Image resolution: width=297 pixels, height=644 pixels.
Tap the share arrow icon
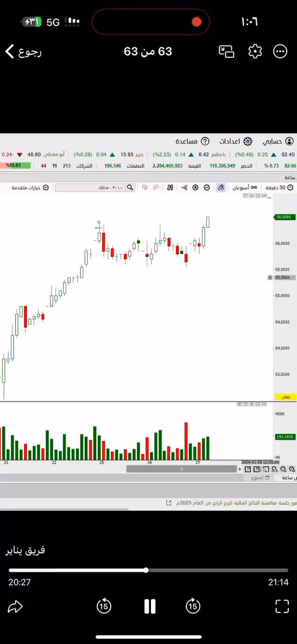(x=15, y=606)
